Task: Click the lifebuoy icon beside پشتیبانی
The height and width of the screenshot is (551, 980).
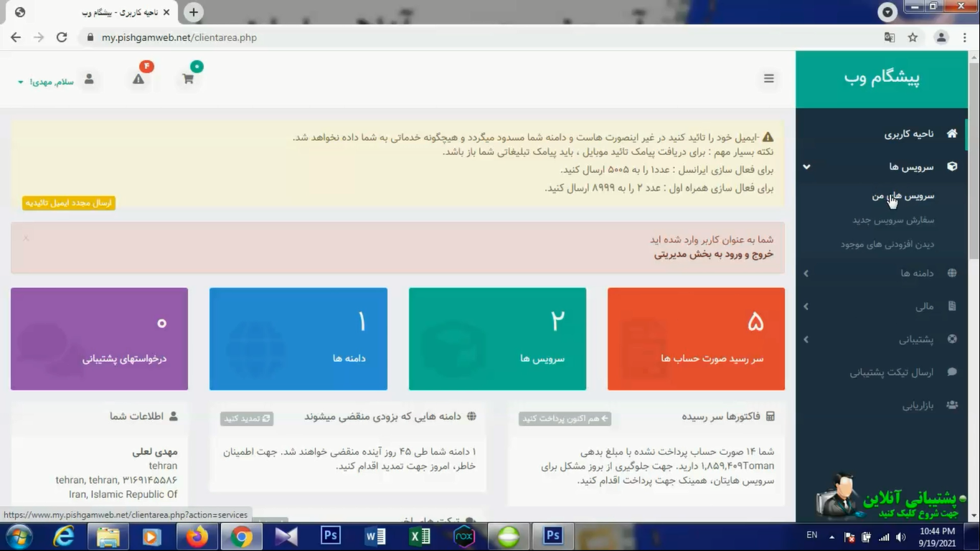Action: point(952,339)
